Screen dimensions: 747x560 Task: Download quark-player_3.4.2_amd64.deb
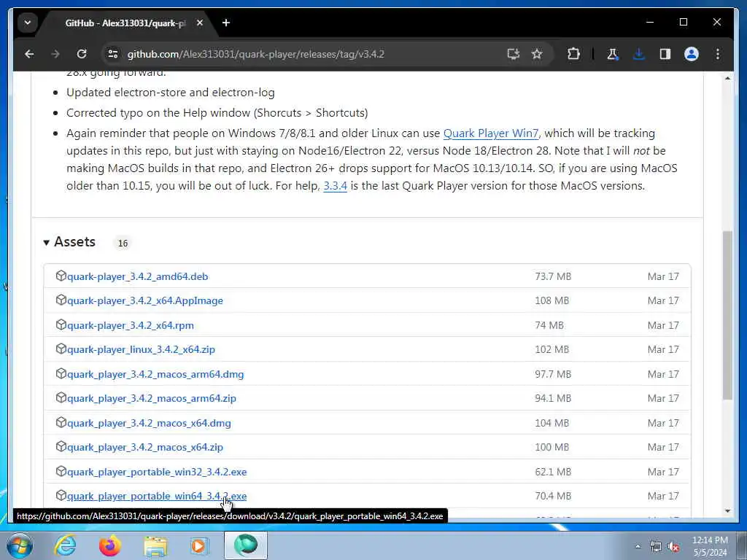coord(137,276)
